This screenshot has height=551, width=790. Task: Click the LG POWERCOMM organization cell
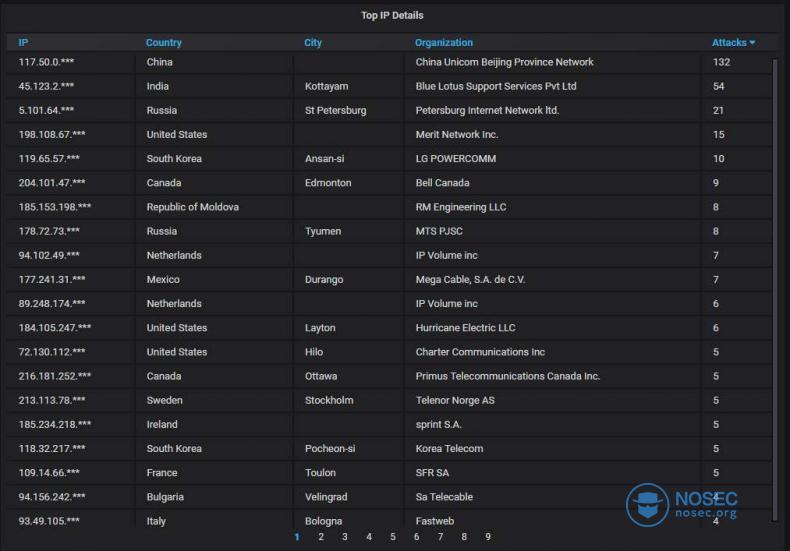pos(455,159)
